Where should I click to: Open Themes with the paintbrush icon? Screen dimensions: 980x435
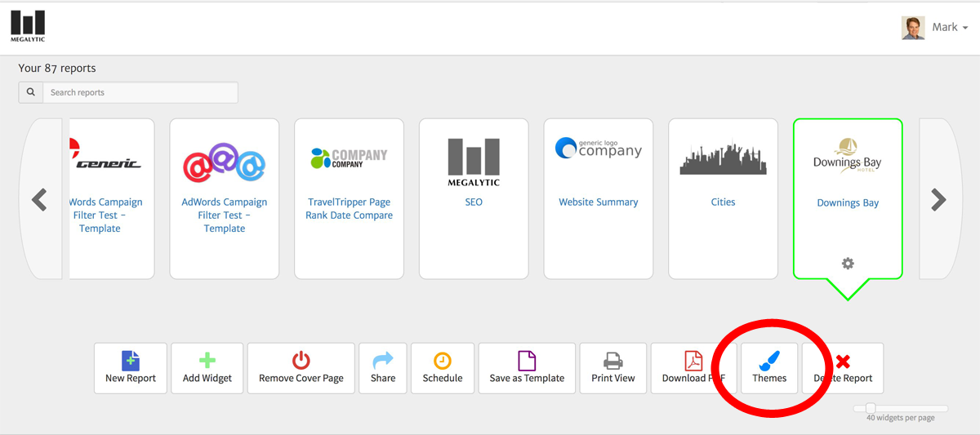click(769, 368)
